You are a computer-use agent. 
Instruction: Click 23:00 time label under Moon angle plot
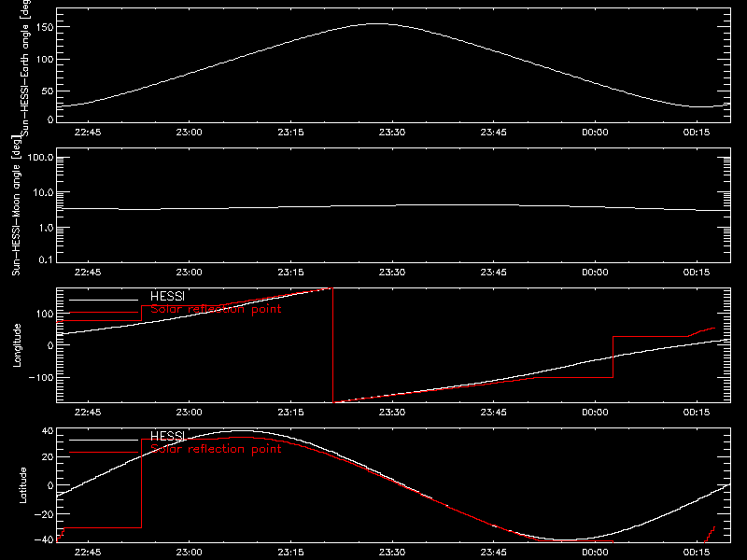point(190,273)
